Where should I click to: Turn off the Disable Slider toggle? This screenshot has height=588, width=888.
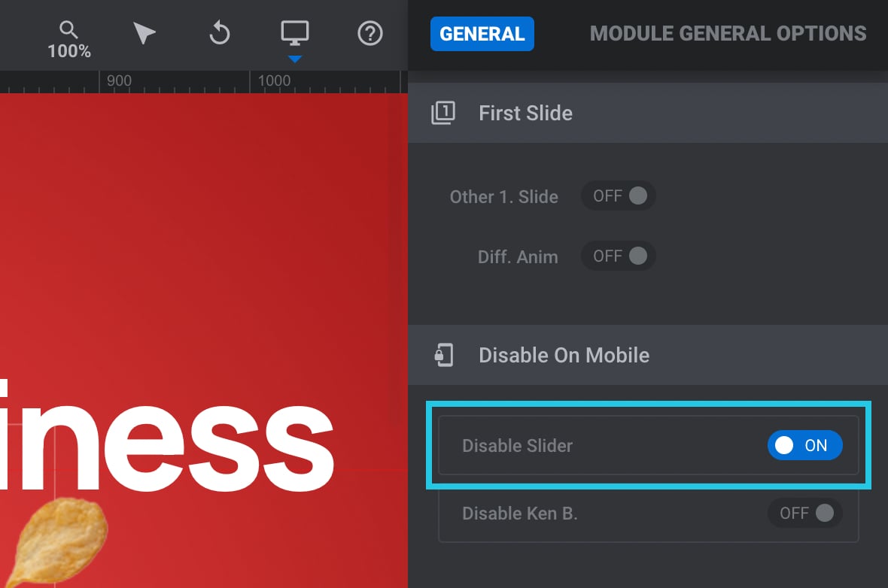tap(804, 445)
